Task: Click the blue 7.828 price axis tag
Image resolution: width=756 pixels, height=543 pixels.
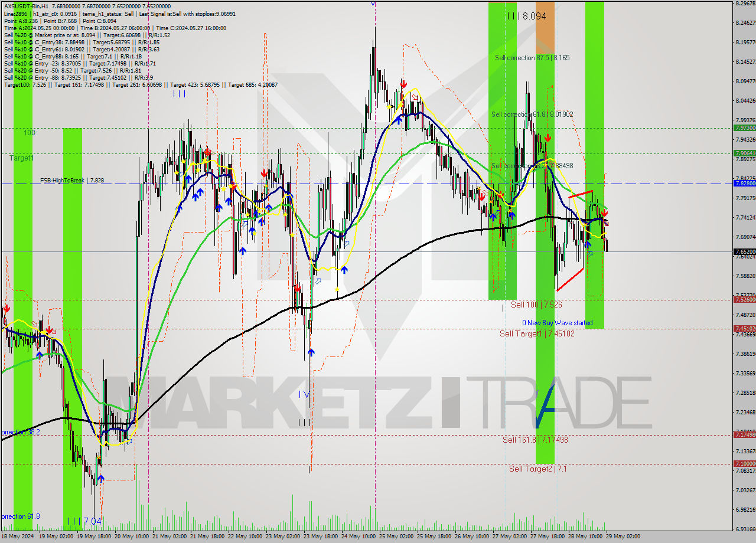Action: click(x=744, y=184)
